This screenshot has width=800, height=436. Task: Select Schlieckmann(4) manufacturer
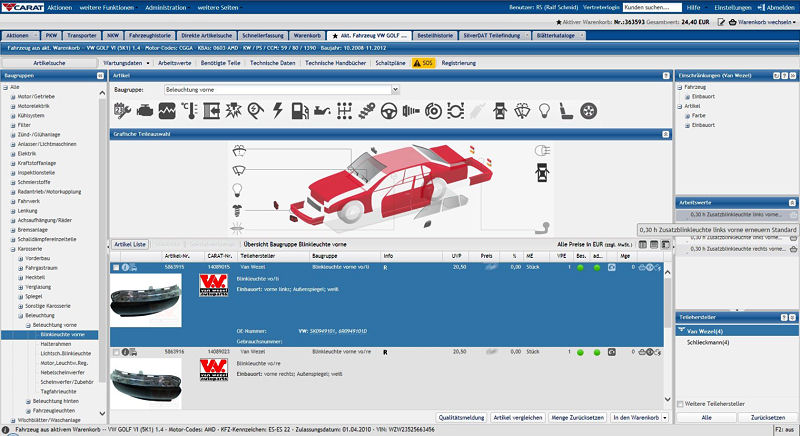708,343
